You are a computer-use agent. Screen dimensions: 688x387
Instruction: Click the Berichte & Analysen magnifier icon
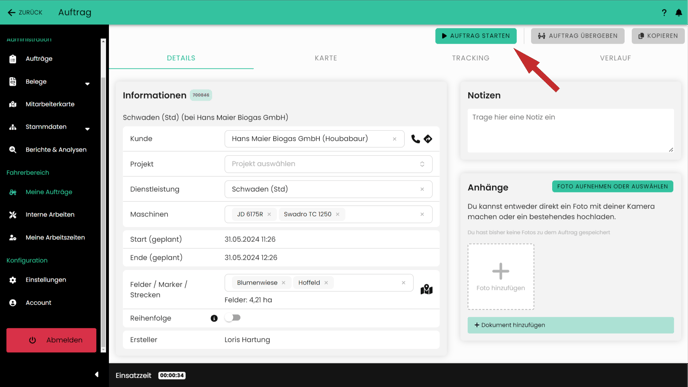(x=13, y=150)
